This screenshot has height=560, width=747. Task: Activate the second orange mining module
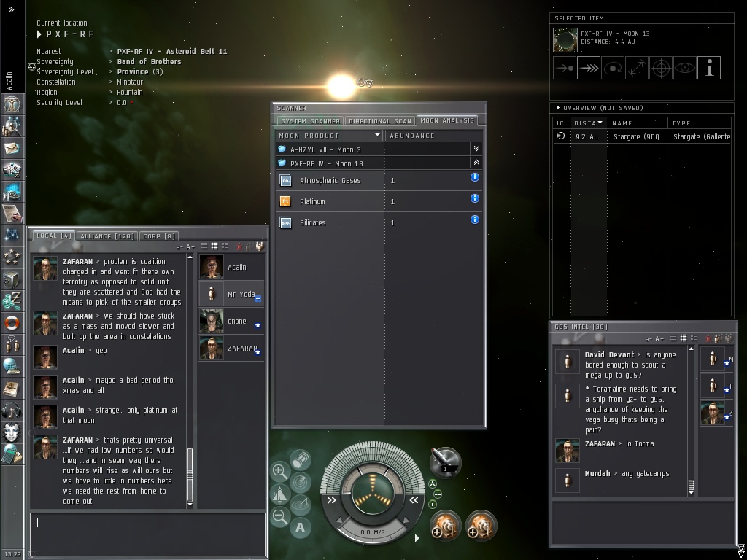point(481,526)
